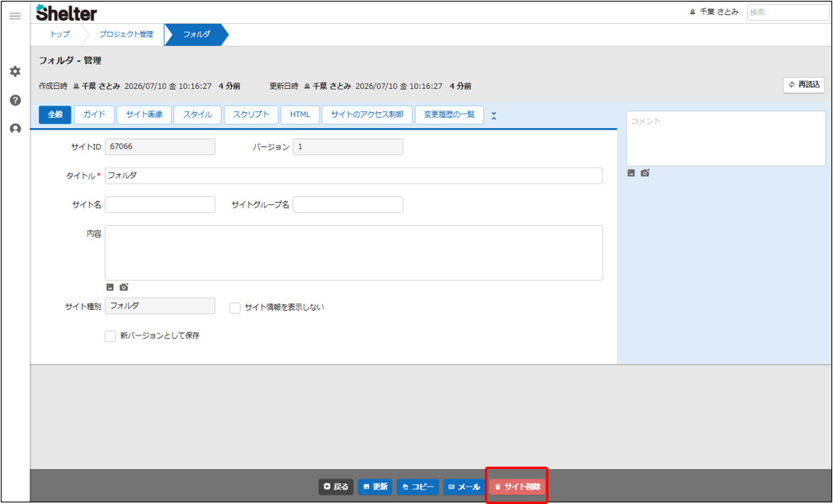This screenshot has height=504, width=833.
Task: Click the 更新 update button
Action: pyautogui.click(x=375, y=487)
